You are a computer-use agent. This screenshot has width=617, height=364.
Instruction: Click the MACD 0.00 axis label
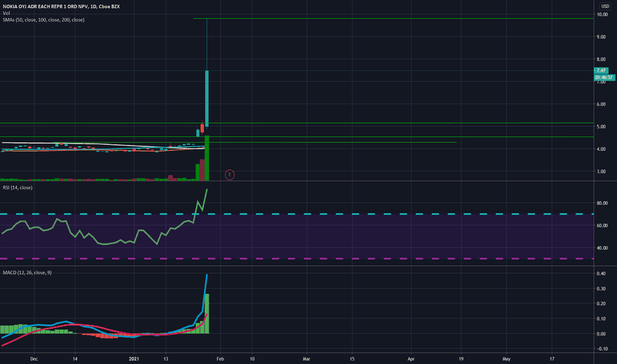point(601,334)
